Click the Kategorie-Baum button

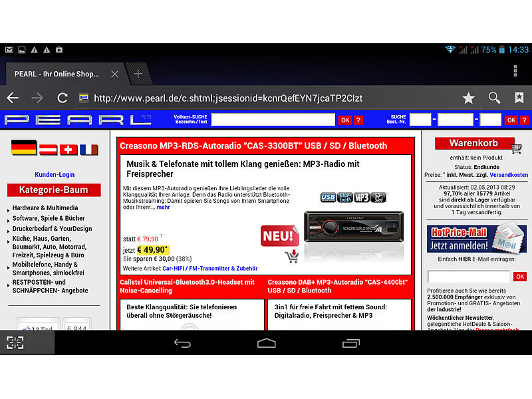54,190
